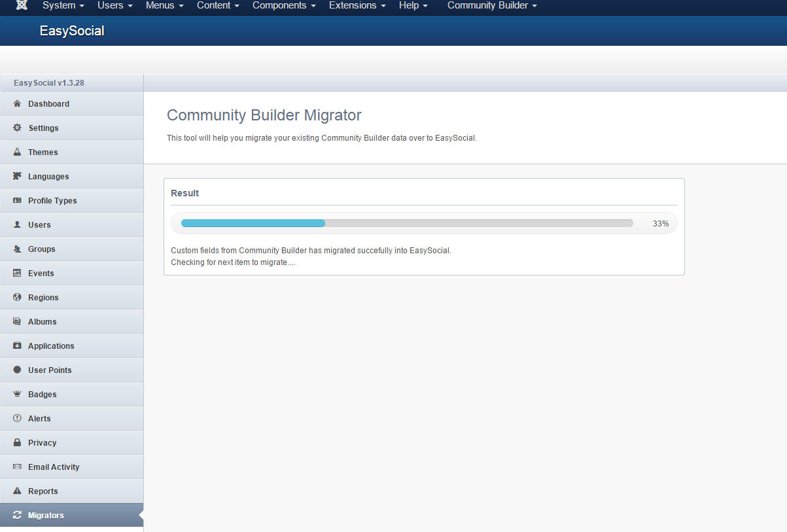Click the Languages puzzle icon
787x532 pixels.
pos(18,177)
